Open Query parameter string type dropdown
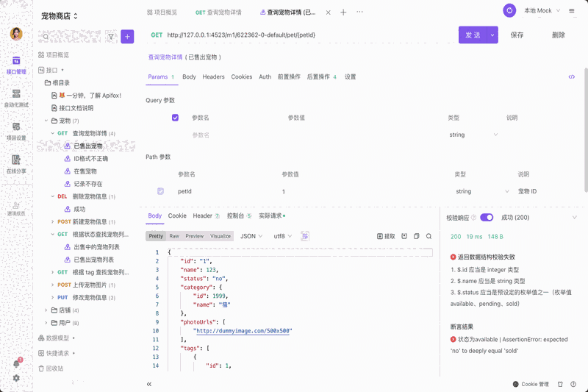The height and width of the screenshot is (392, 588). [473, 135]
